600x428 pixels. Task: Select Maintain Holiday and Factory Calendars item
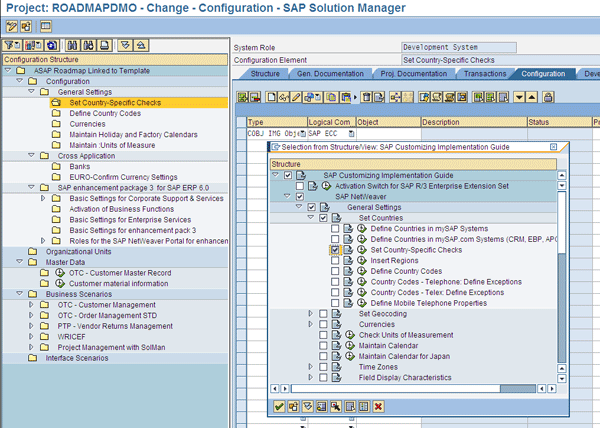tap(134, 135)
